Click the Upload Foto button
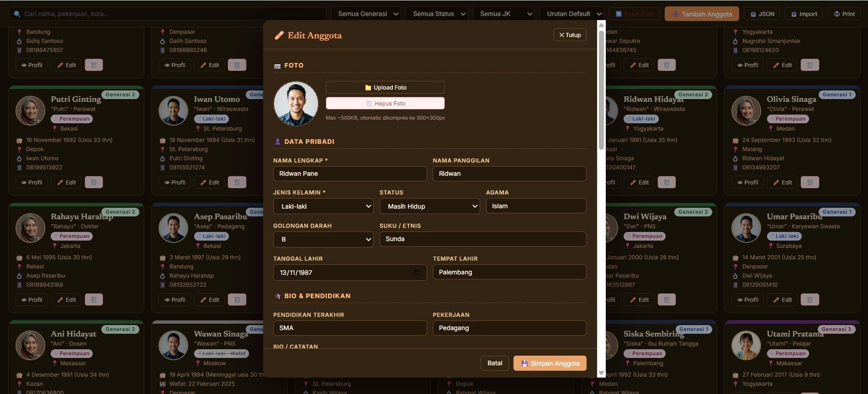 [x=385, y=87]
